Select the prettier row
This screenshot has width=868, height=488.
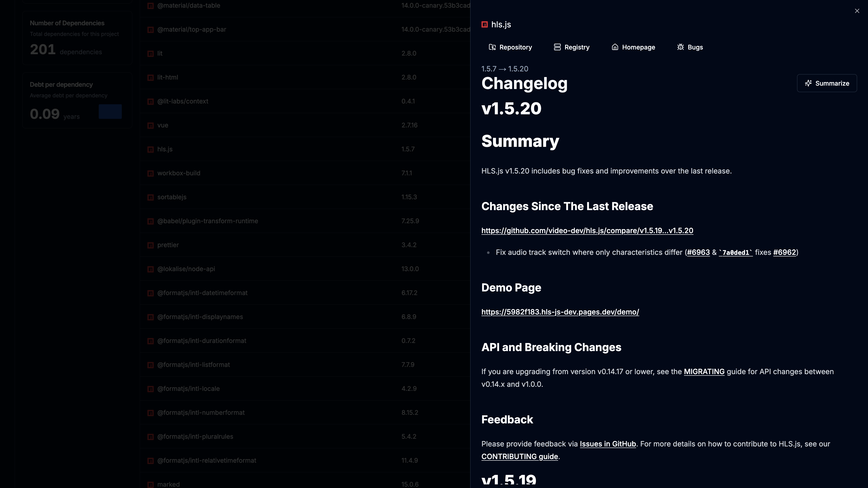305,245
